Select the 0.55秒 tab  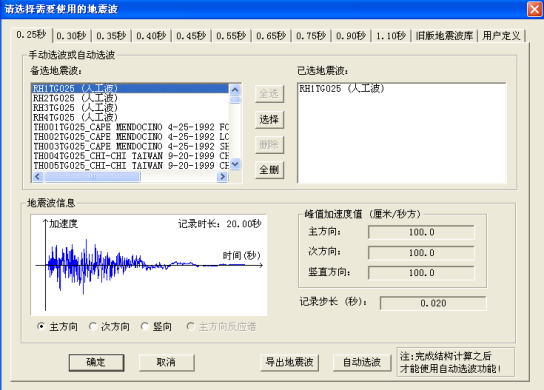pos(231,36)
